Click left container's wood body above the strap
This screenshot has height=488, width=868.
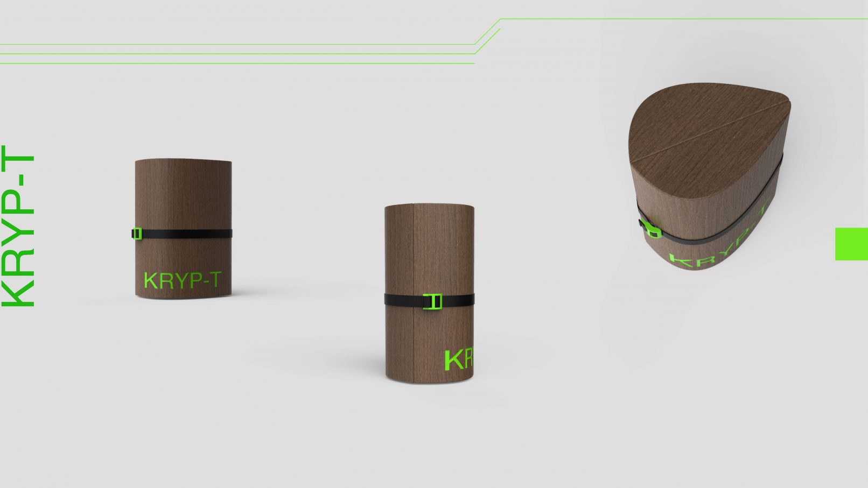[183, 194]
